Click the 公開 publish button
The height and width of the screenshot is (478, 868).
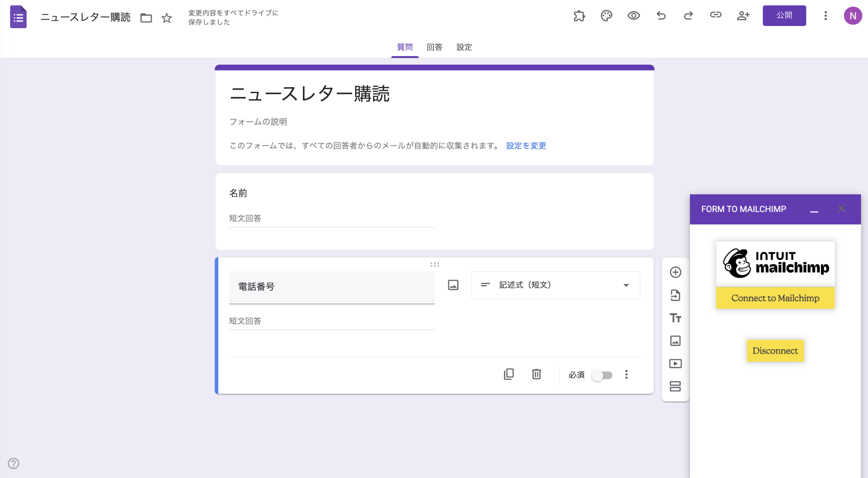coord(784,16)
